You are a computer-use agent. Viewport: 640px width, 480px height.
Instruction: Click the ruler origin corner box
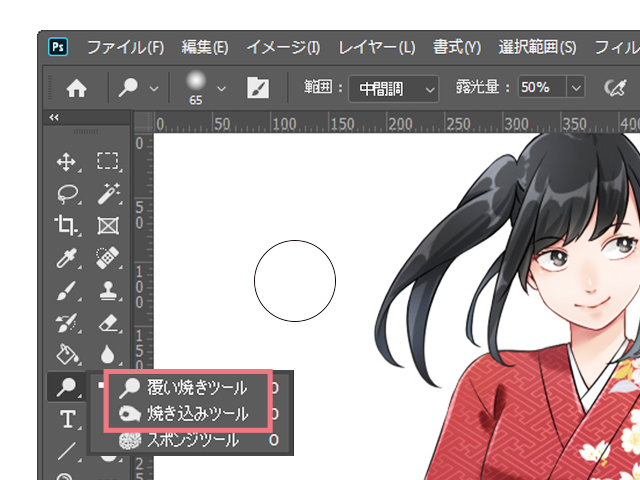click(x=143, y=122)
